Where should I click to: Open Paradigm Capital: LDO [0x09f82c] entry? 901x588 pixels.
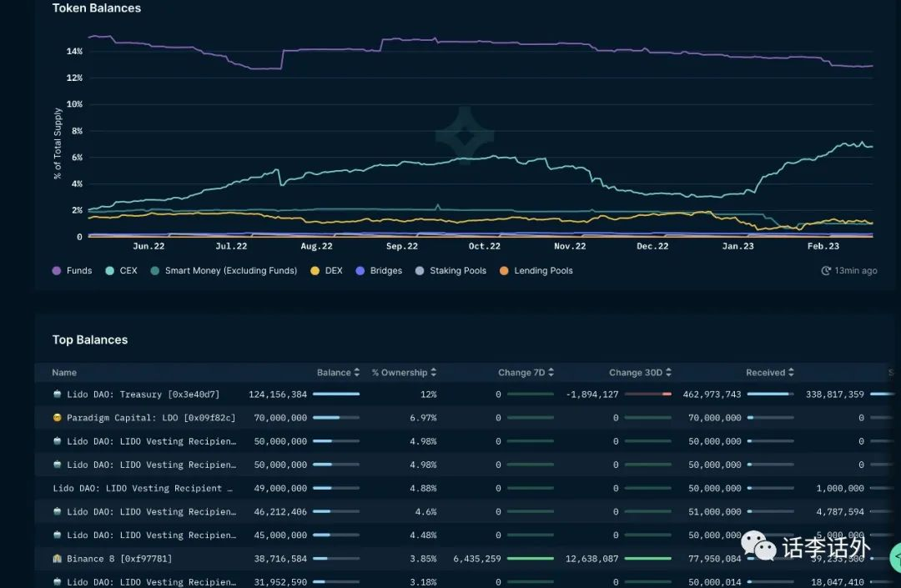151,418
